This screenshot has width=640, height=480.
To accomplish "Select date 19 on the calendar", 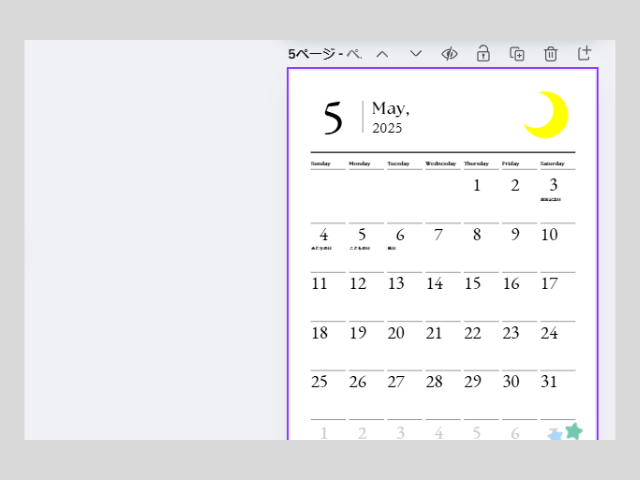I will [358, 333].
